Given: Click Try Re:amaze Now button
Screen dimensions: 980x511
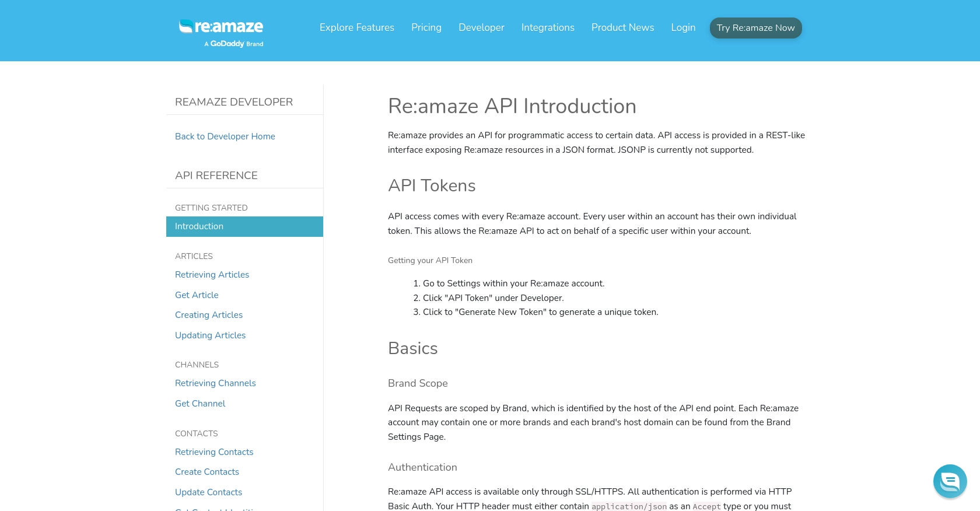Looking at the screenshot, I should coord(755,28).
